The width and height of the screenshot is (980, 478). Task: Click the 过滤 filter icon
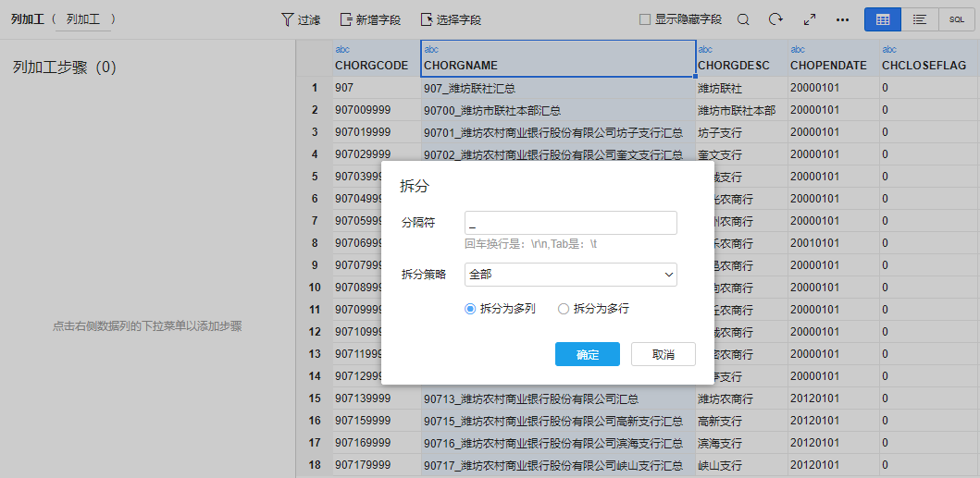pos(287,19)
